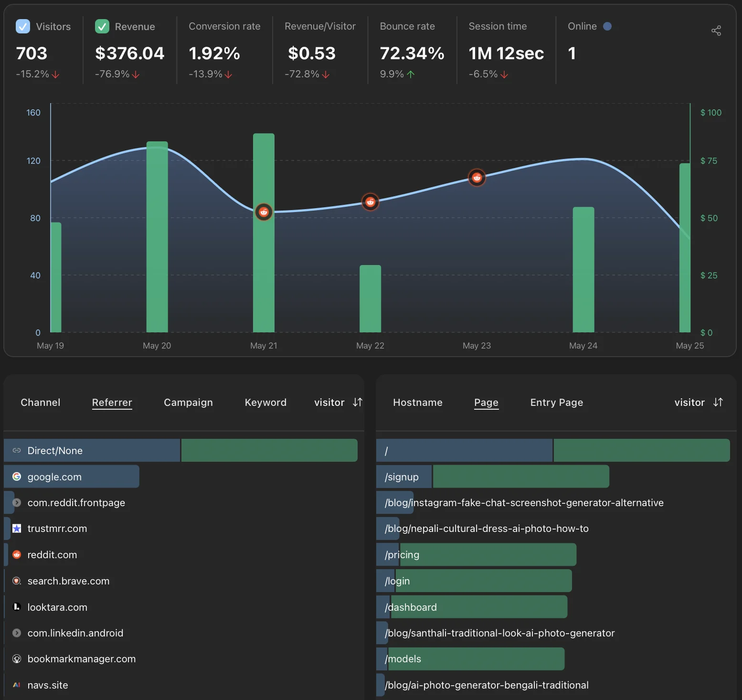Click the share icon at top right

pos(716,31)
